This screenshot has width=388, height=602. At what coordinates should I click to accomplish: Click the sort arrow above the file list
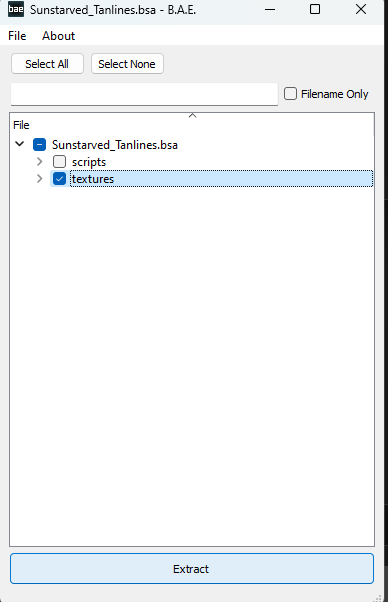[x=193, y=116]
